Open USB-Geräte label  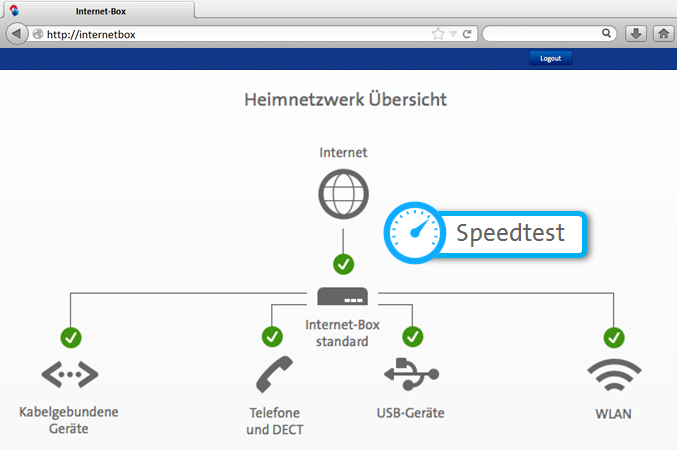tap(411, 413)
